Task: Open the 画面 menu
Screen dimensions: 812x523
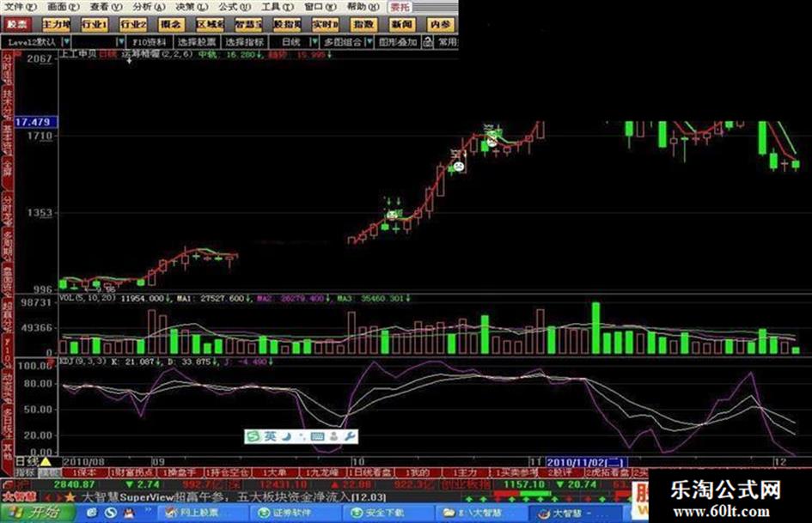Action: click(x=63, y=7)
